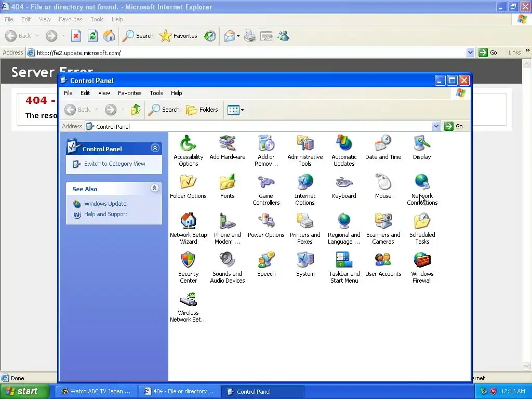This screenshot has height=399, width=532.
Task: Toggle Folders pane in Control Panel toolbar
Action: coord(202,110)
